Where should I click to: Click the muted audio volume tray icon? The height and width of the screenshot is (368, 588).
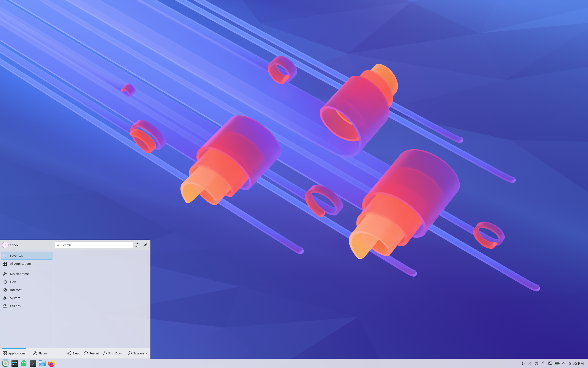coord(523,363)
